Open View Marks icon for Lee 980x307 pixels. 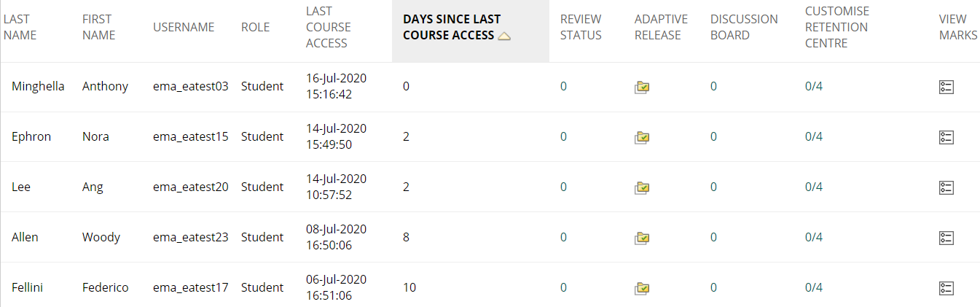pyautogui.click(x=946, y=187)
